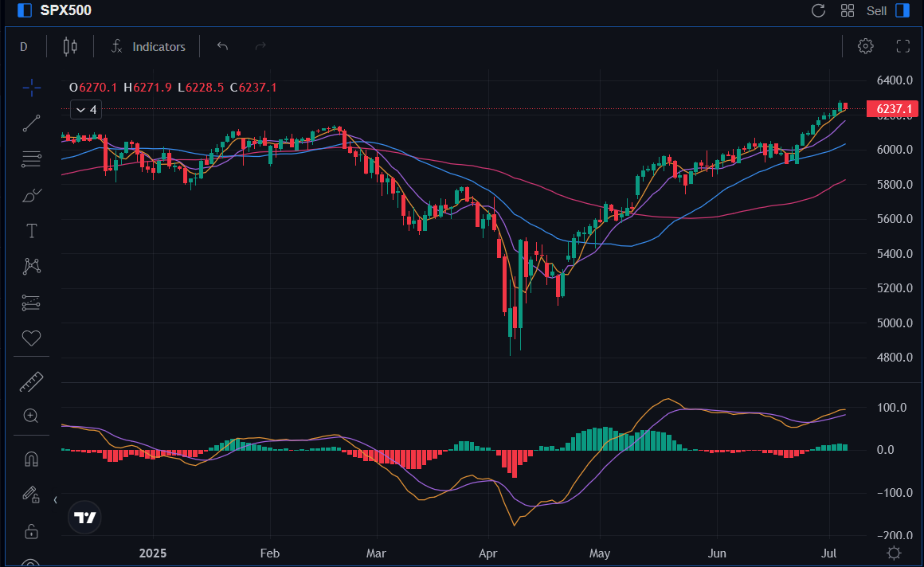This screenshot has height=567, width=924.
Task: Redo the chart action
Action: pos(260,46)
